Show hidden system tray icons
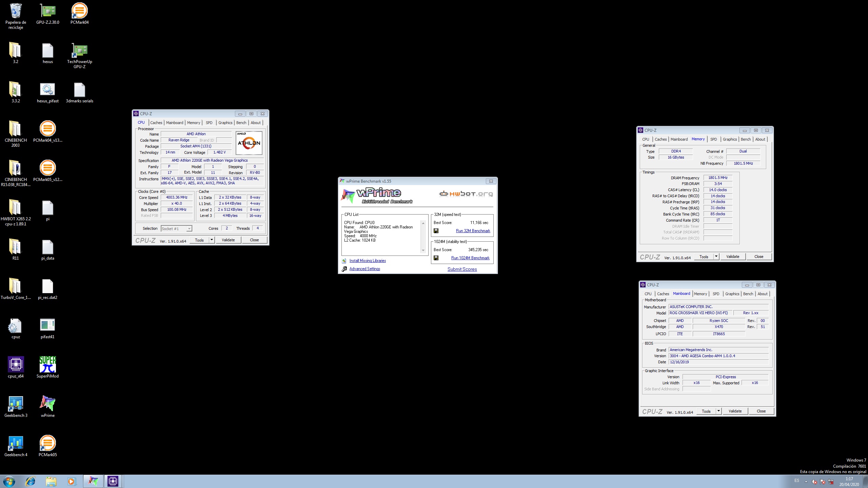The image size is (868, 488). coord(806,482)
